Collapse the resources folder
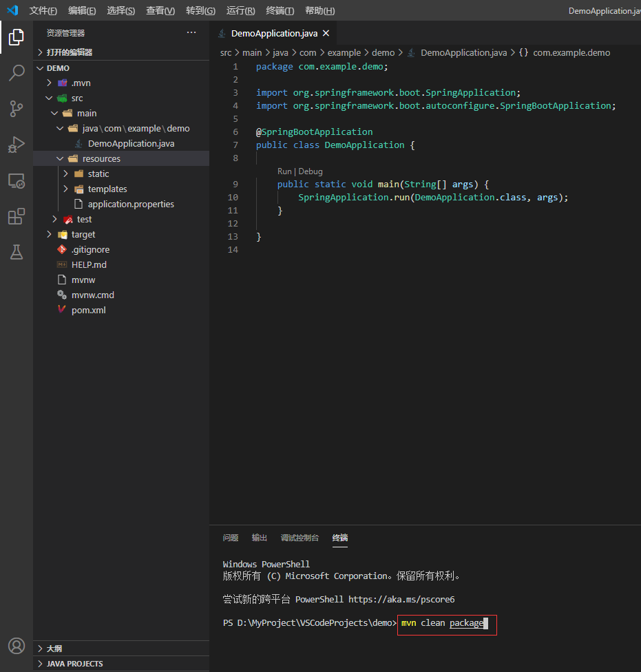The image size is (641, 672). [59, 158]
